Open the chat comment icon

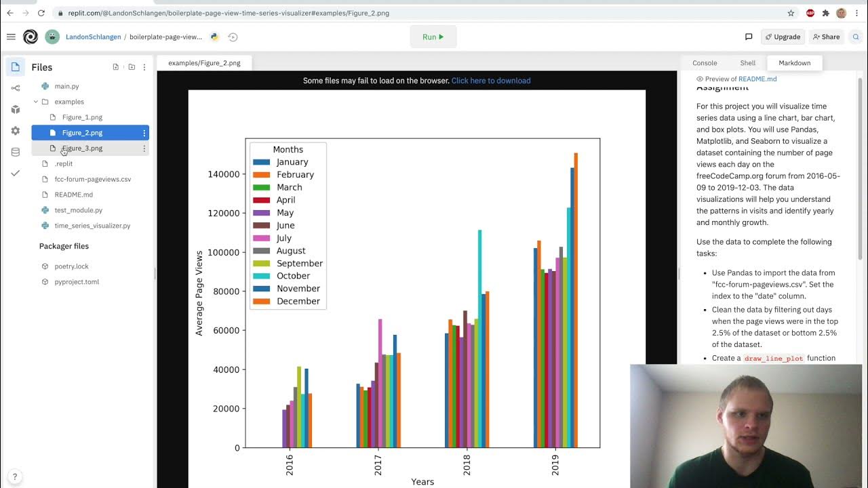pyautogui.click(x=749, y=37)
